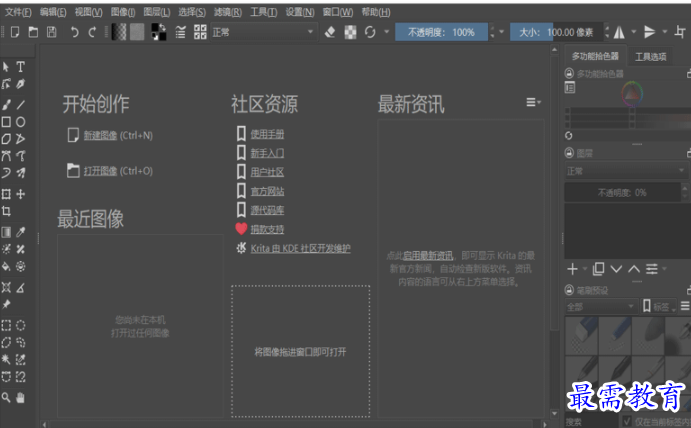Select the Reference Images pin tool

click(x=6, y=305)
